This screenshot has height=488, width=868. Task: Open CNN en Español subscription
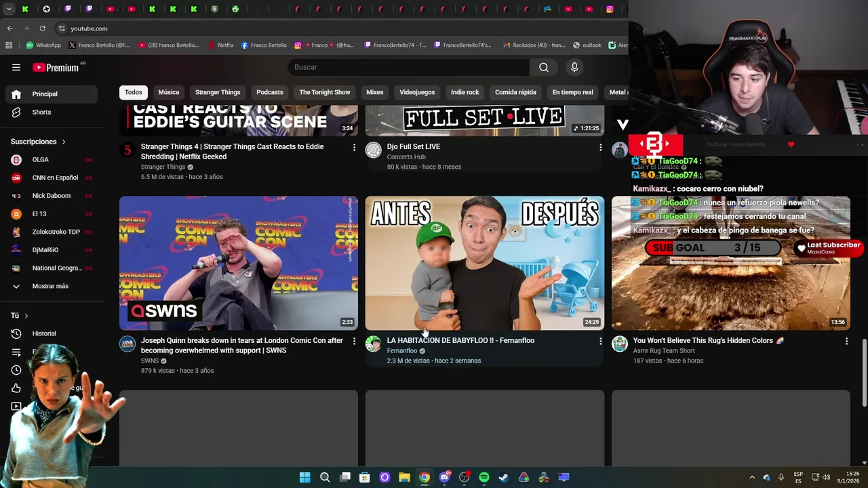pyautogui.click(x=52, y=178)
